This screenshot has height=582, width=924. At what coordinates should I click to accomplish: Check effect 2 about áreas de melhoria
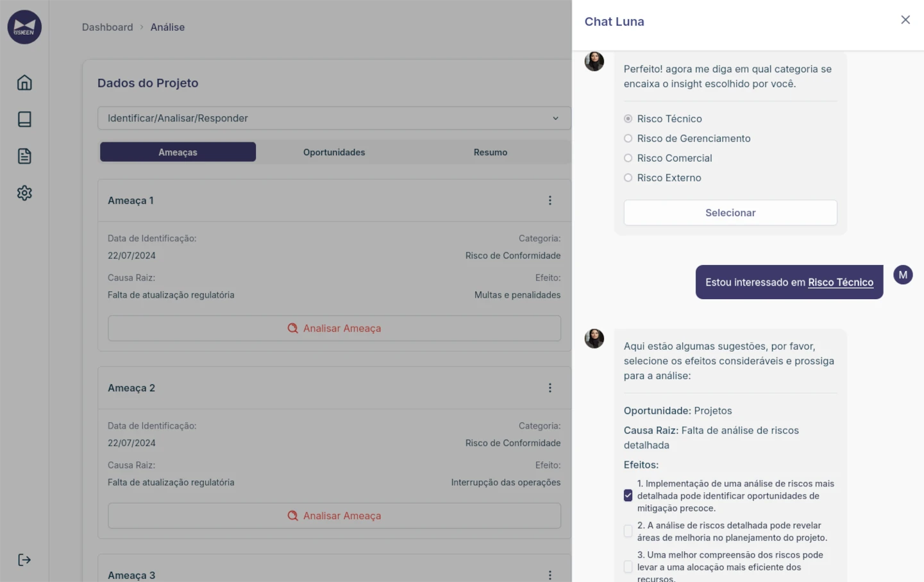628,531
